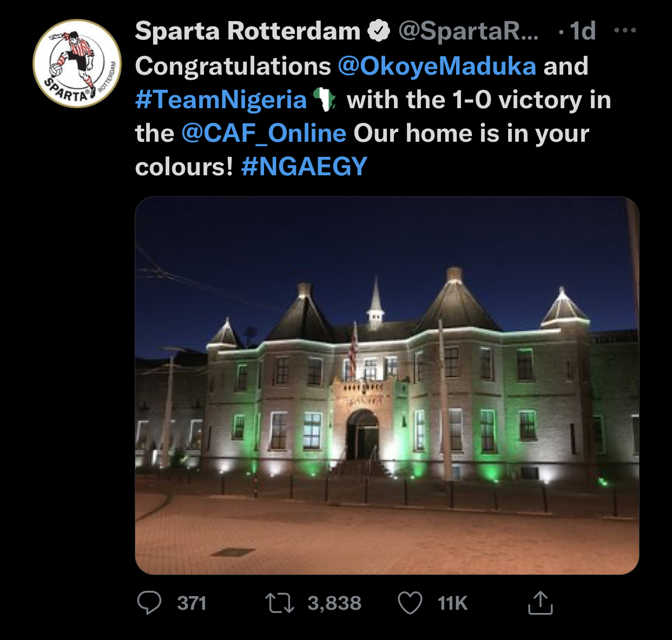Click the verified badge next to name

pos(379,31)
